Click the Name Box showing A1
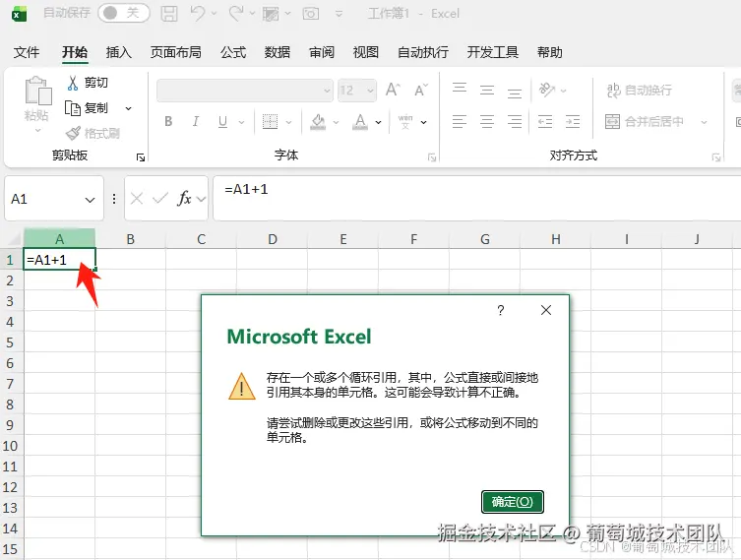The height and width of the screenshot is (560, 741). [54, 199]
